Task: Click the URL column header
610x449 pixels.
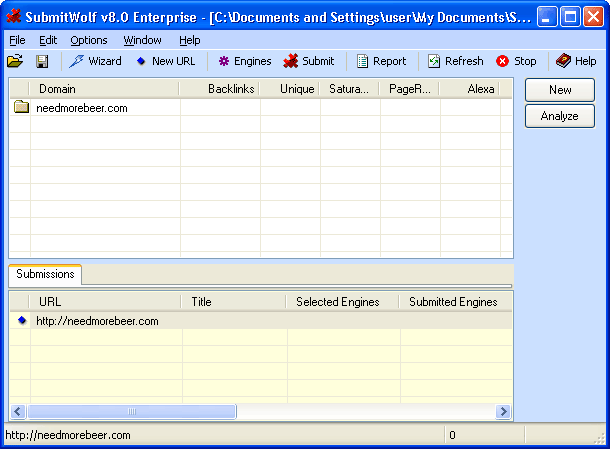Action: (105, 302)
